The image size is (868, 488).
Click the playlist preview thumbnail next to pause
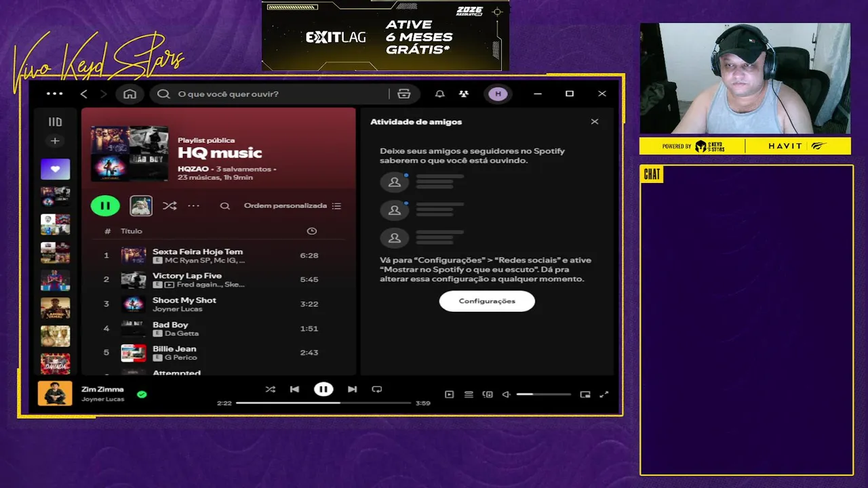(x=141, y=205)
